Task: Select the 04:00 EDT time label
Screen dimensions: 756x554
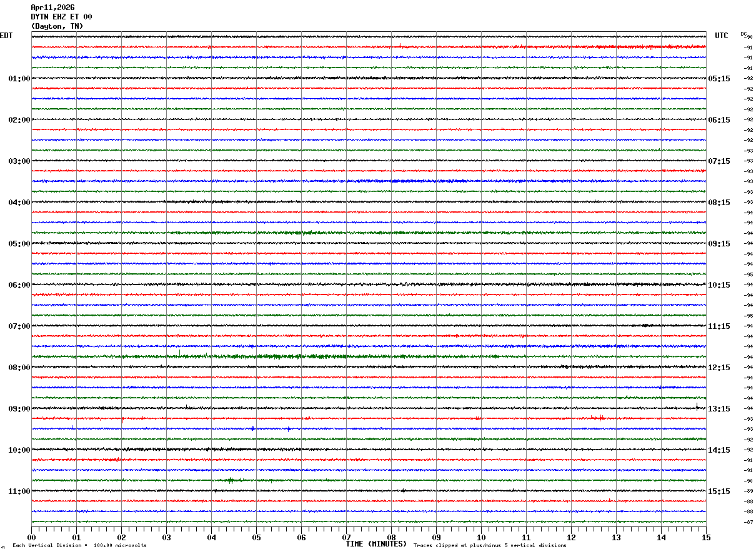Action: pyautogui.click(x=19, y=203)
